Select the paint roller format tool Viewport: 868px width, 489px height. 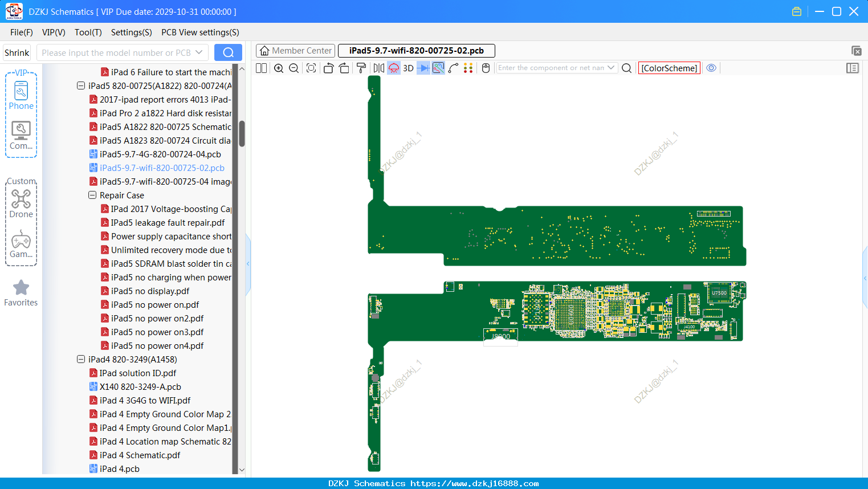[x=361, y=68]
